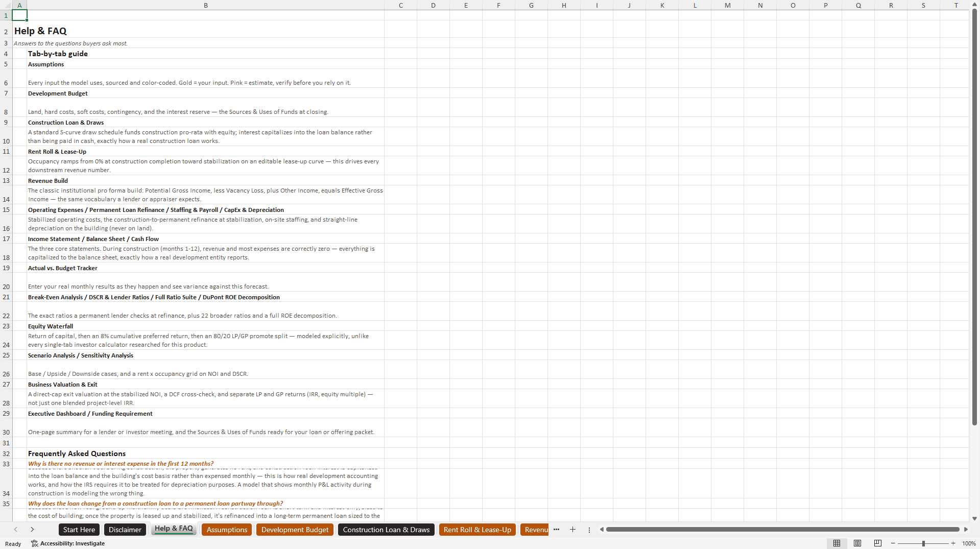Select the Ready status bar indicator

(13, 543)
